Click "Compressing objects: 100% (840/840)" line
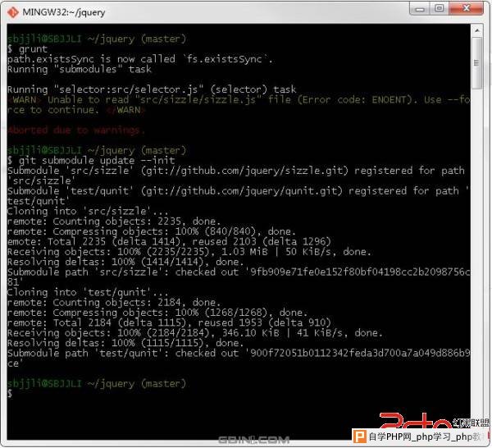The image size is (492, 448). pyautogui.click(x=152, y=231)
